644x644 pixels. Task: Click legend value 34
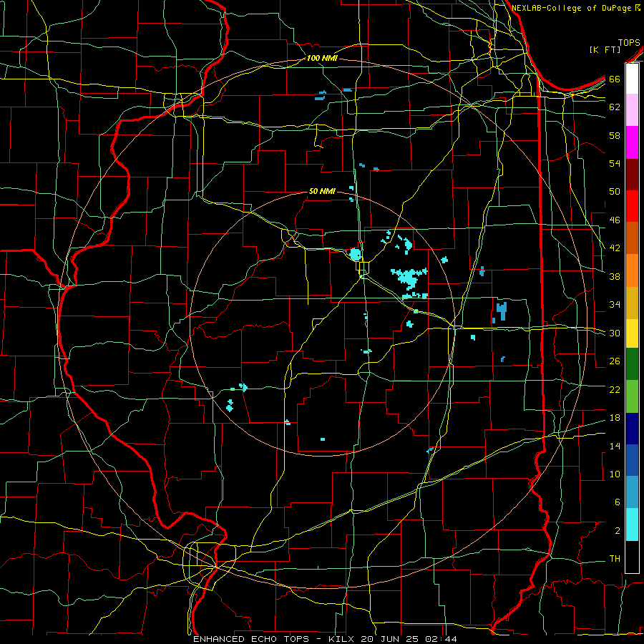pos(615,305)
